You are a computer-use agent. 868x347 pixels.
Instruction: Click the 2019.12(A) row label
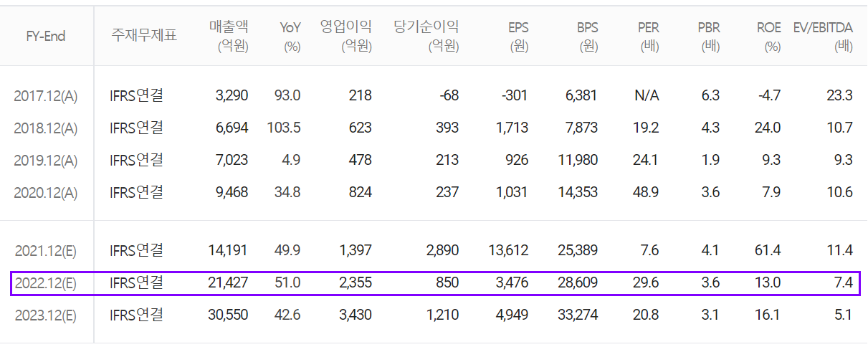[46, 160]
